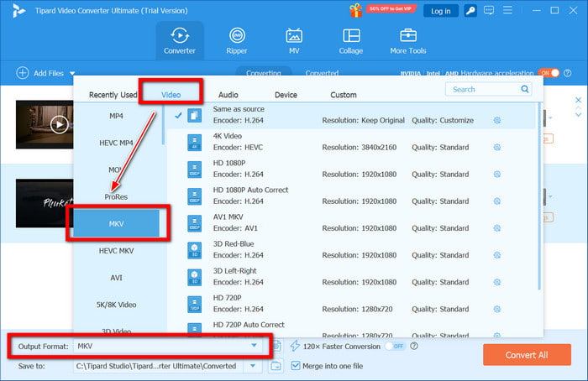Toggle 120x Faster Conversion switch
This screenshot has height=381, width=588.
(393, 346)
